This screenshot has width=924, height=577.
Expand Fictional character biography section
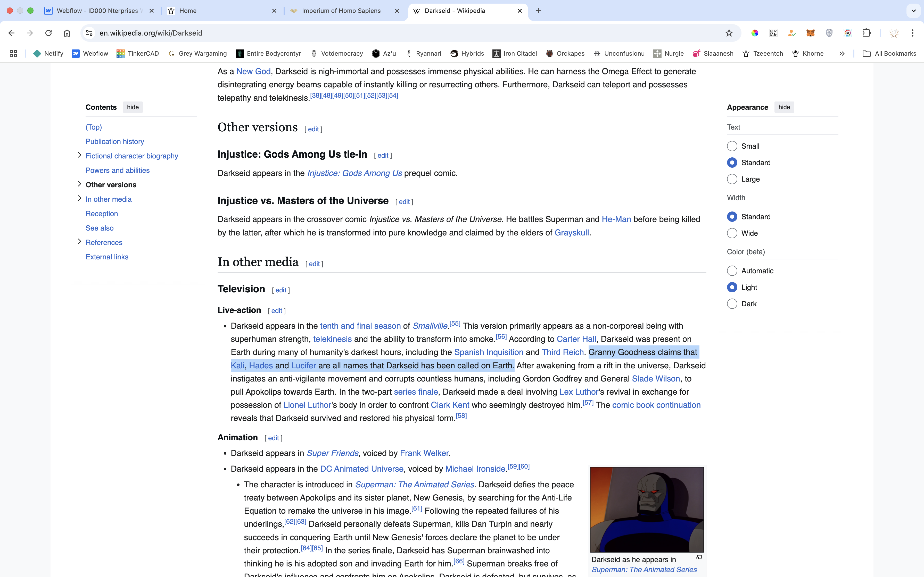pos(79,155)
